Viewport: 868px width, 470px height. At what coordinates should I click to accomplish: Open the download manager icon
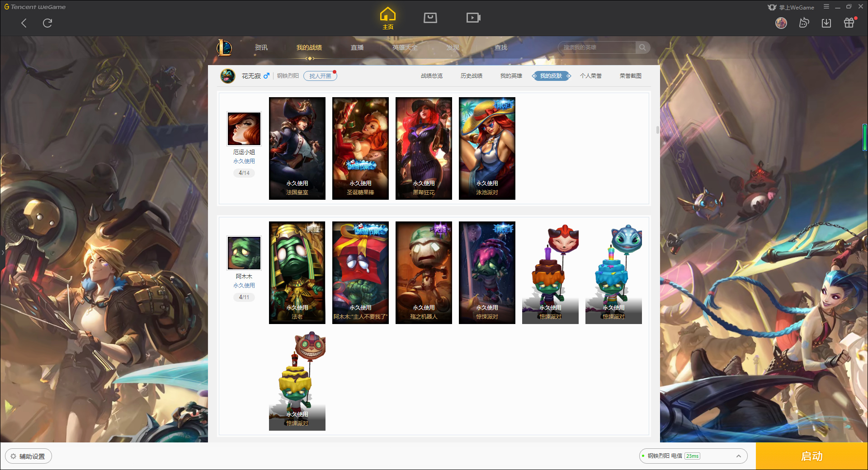826,23
